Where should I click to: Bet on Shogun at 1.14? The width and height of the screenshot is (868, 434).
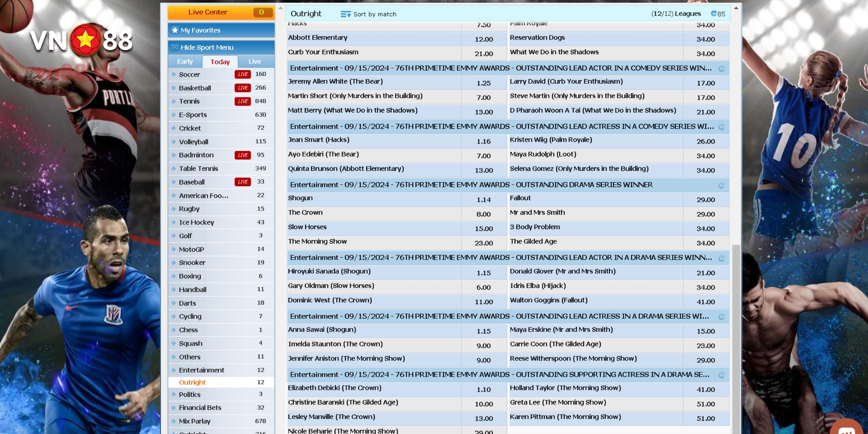pos(484,200)
